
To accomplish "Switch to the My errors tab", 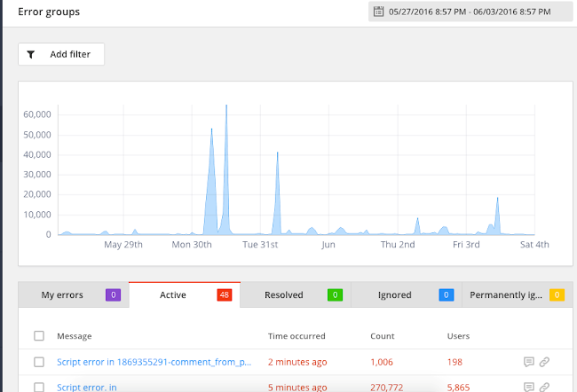I will click(x=74, y=295).
